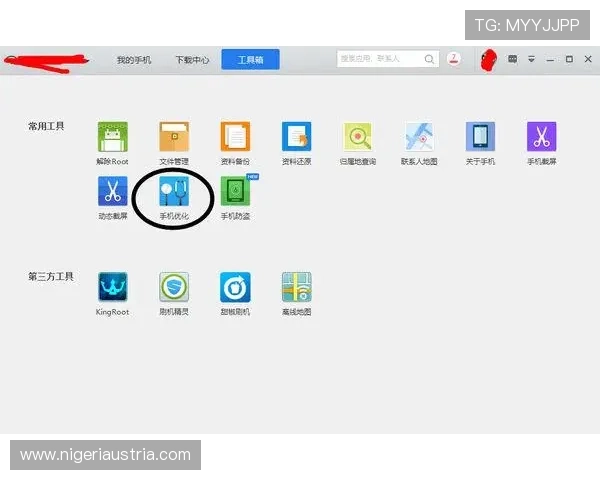Viewport: 600px width, 480px height.
Task: Switch to 下载中心 tab
Action: (192, 60)
